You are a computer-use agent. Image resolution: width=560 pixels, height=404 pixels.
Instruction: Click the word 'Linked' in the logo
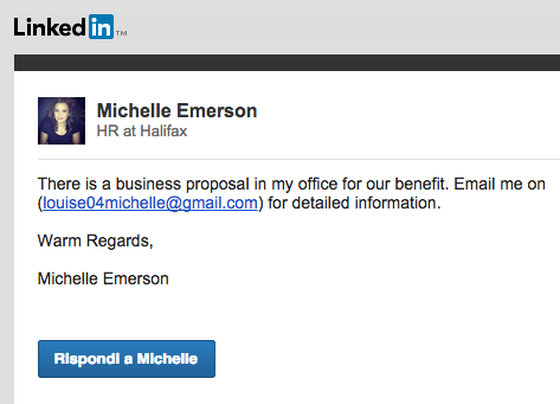(x=50, y=27)
